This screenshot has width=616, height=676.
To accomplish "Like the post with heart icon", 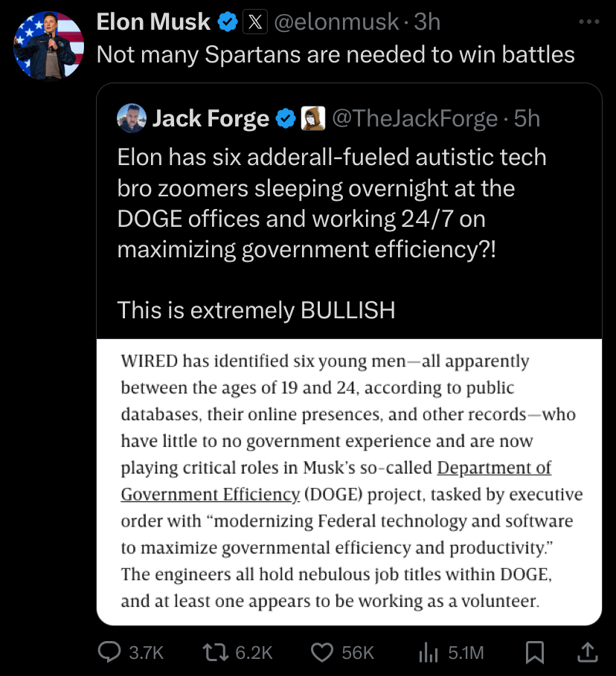I will 322,652.
